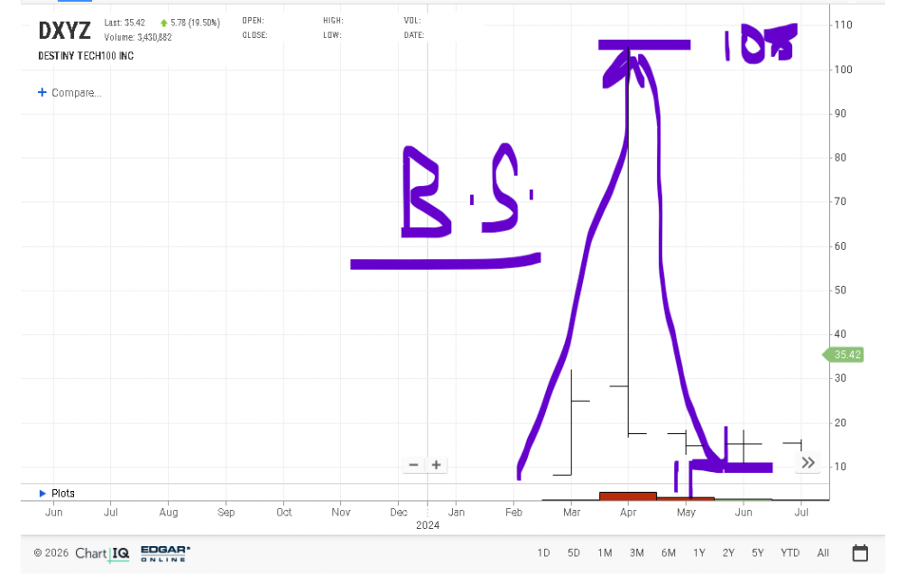Screen dimensions: 924x584
Task: Select the 1D time range
Action: (543, 553)
